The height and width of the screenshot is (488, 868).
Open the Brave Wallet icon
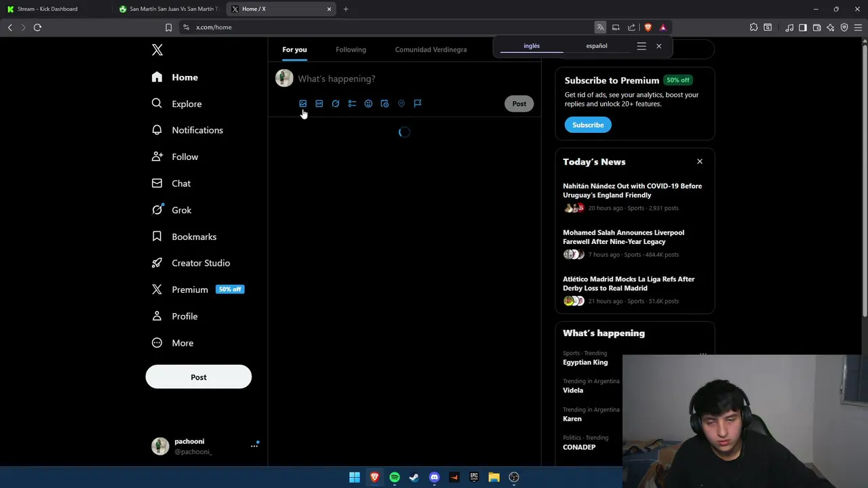point(817,27)
